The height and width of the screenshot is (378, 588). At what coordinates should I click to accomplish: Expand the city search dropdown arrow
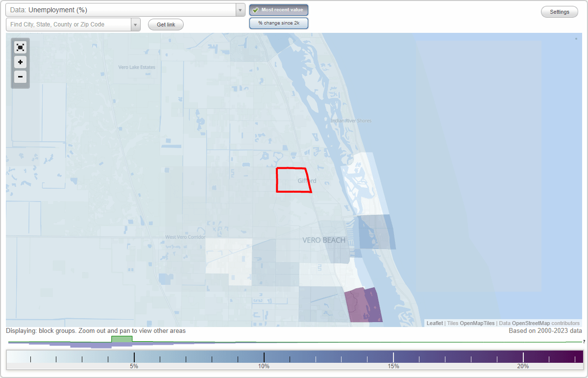coord(135,24)
